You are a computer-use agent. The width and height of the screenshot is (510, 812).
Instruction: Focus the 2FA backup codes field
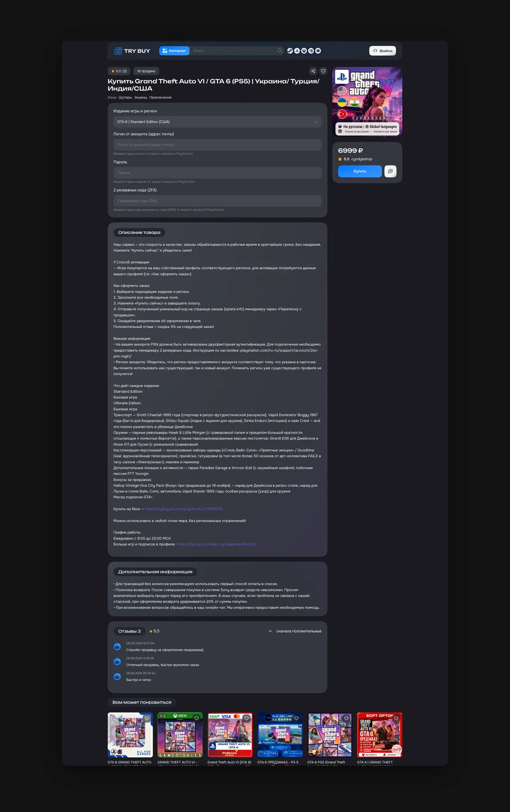[x=218, y=201]
